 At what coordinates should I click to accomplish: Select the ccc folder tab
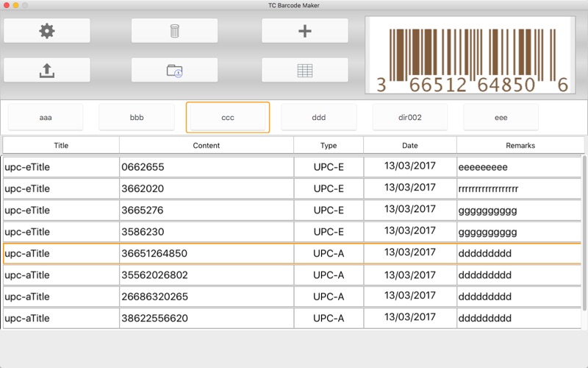228,118
